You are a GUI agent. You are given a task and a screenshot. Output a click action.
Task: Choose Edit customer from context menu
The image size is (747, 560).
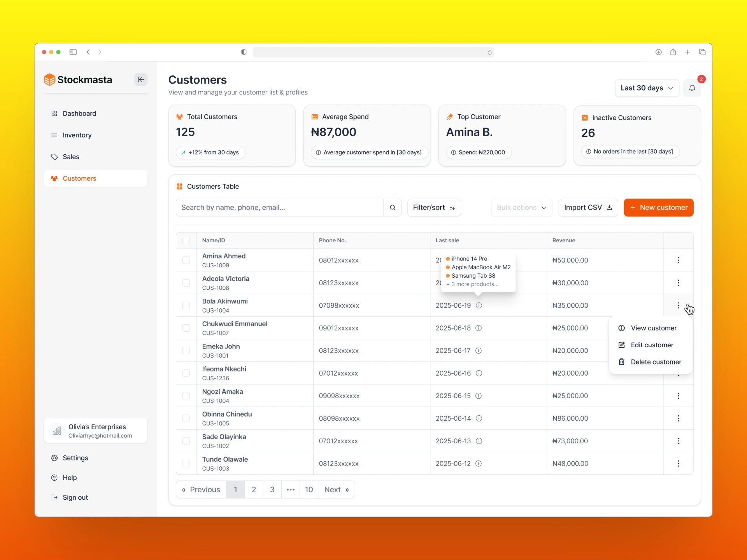point(652,345)
